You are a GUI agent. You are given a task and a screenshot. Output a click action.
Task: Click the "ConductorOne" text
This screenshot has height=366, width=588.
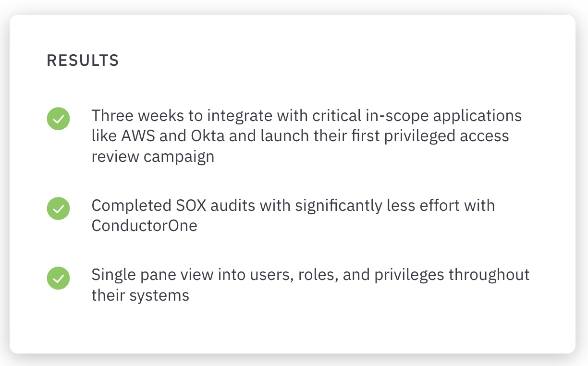[144, 225]
